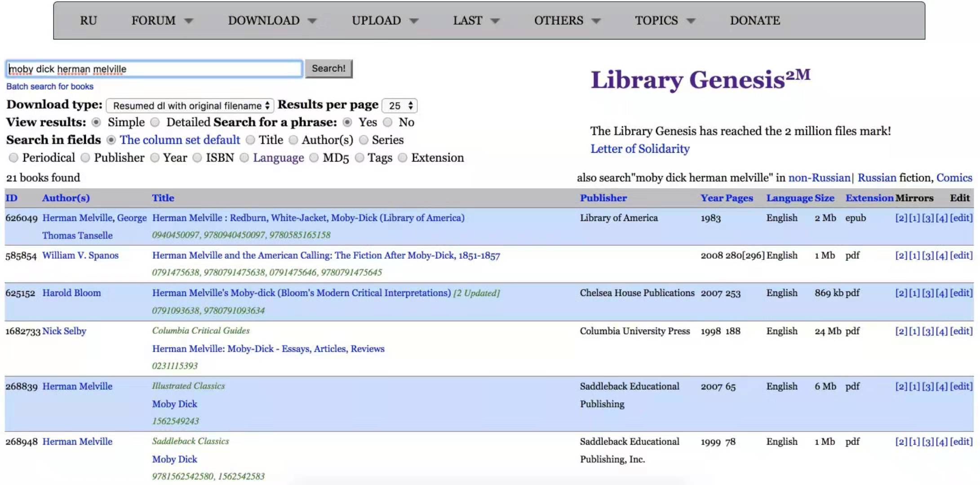Open the Letter of Solidarity link
The image size is (980, 485).
pos(640,149)
